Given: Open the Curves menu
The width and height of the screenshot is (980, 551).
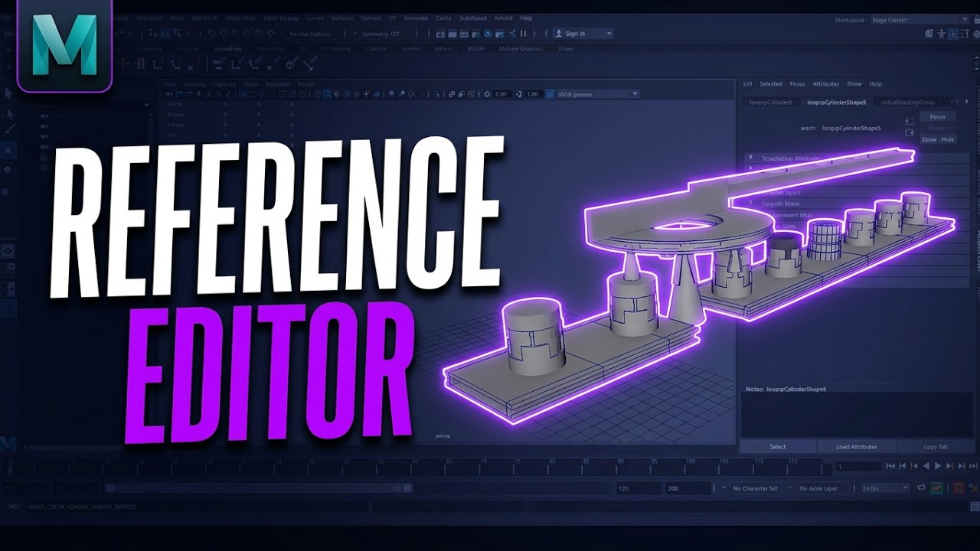Looking at the screenshot, I should click(315, 18).
